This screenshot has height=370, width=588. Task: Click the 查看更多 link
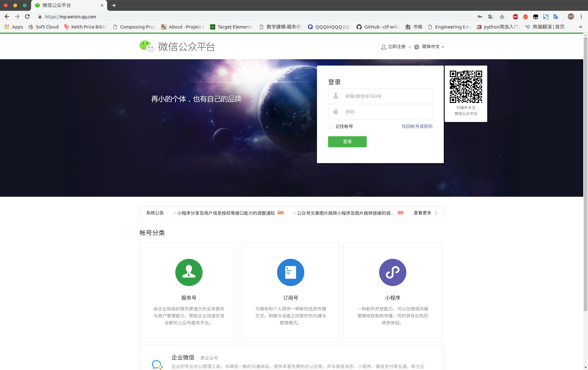423,213
